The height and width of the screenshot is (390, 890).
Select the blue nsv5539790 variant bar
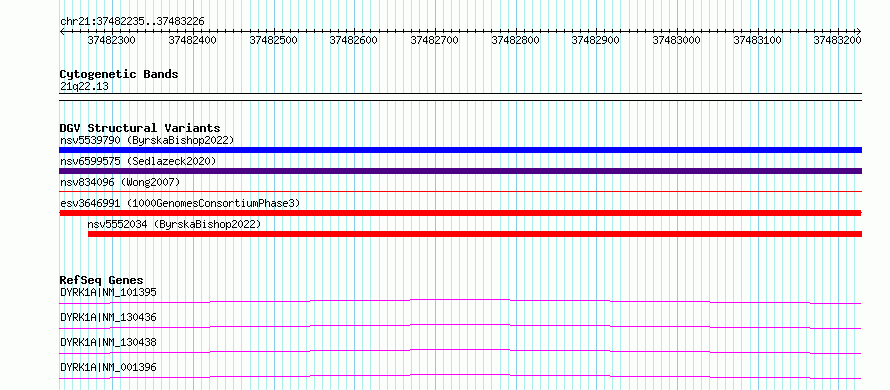click(x=460, y=150)
